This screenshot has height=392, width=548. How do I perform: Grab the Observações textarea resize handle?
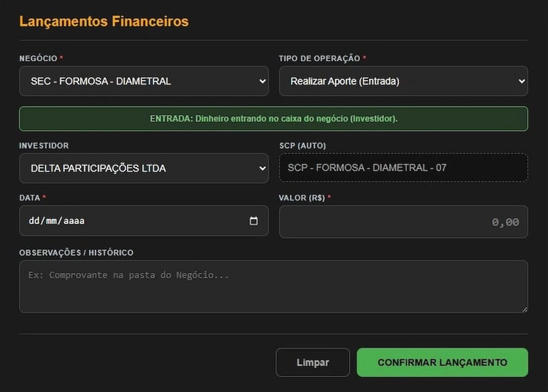tap(524, 309)
